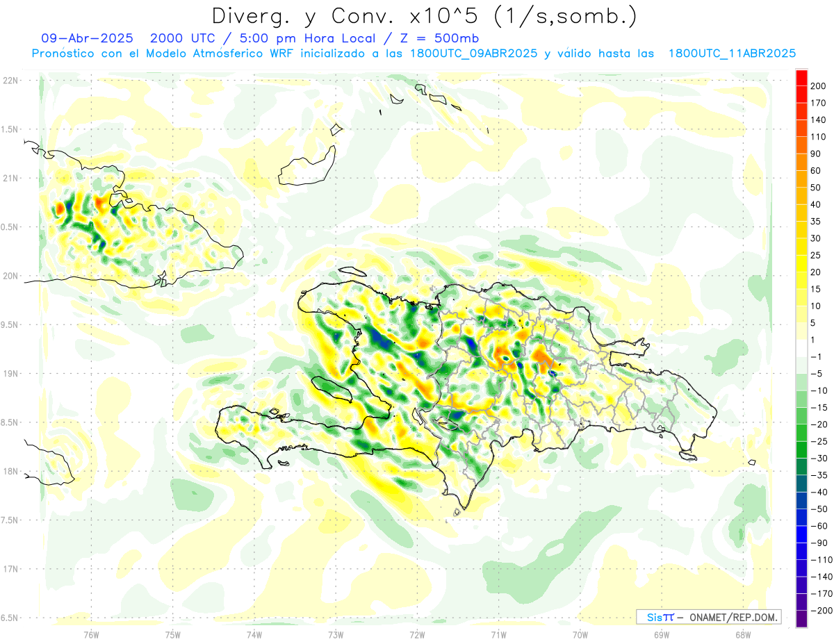Click the '140' value on the color scale
834x644 pixels.
tap(819, 120)
